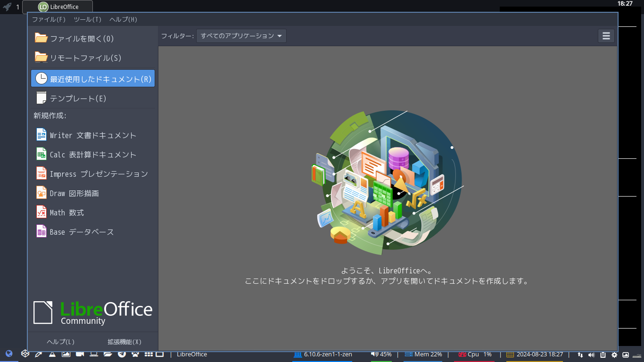
Task: Open the hamburger view options menu
Action: coord(606,35)
